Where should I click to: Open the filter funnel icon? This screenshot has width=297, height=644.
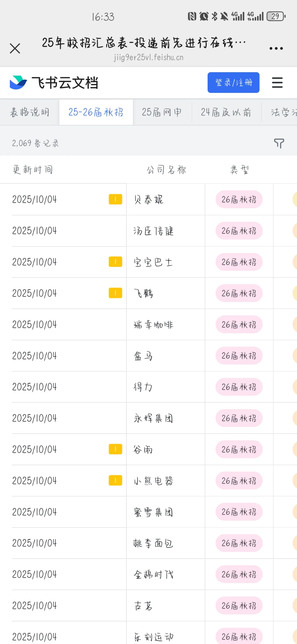click(279, 143)
